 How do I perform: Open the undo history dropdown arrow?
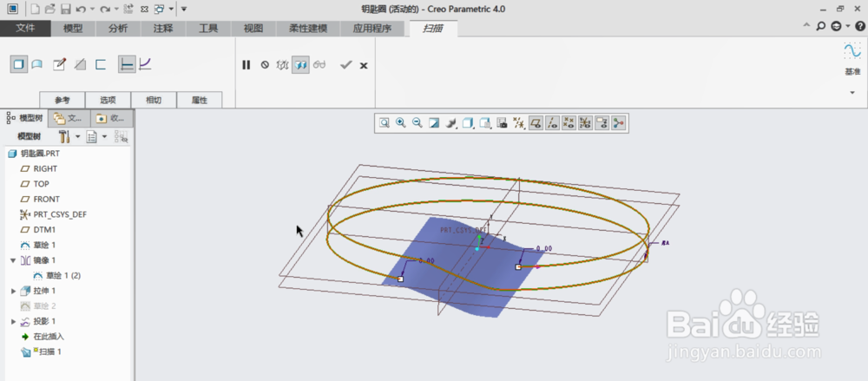point(92,10)
